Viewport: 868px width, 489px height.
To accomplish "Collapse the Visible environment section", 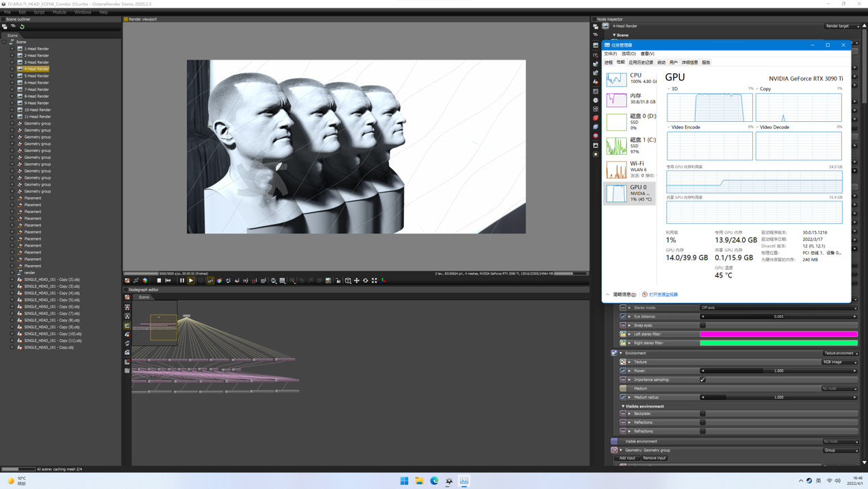I will 623,406.
